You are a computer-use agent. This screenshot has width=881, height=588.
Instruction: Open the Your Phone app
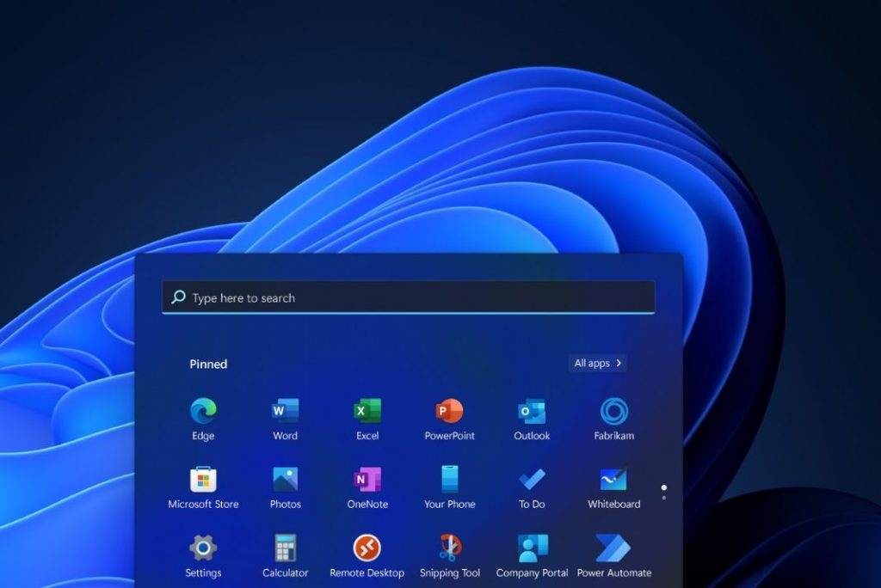click(449, 479)
